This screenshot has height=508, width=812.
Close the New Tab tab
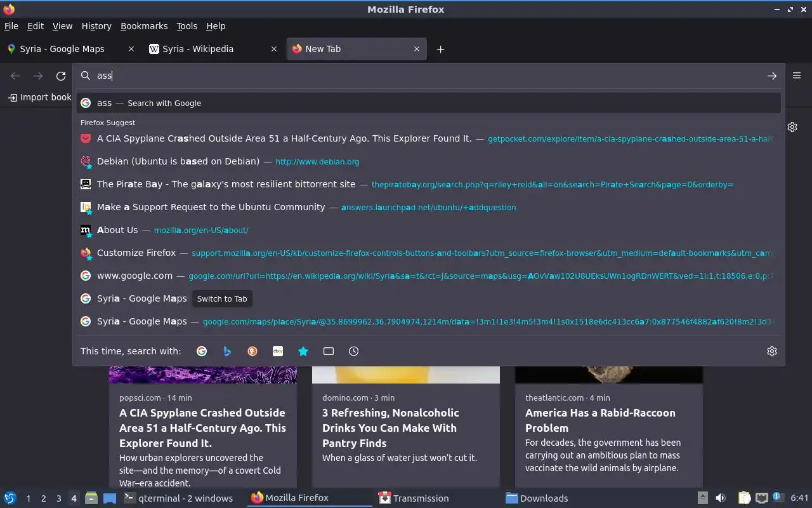pyautogui.click(x=417, y=49)
